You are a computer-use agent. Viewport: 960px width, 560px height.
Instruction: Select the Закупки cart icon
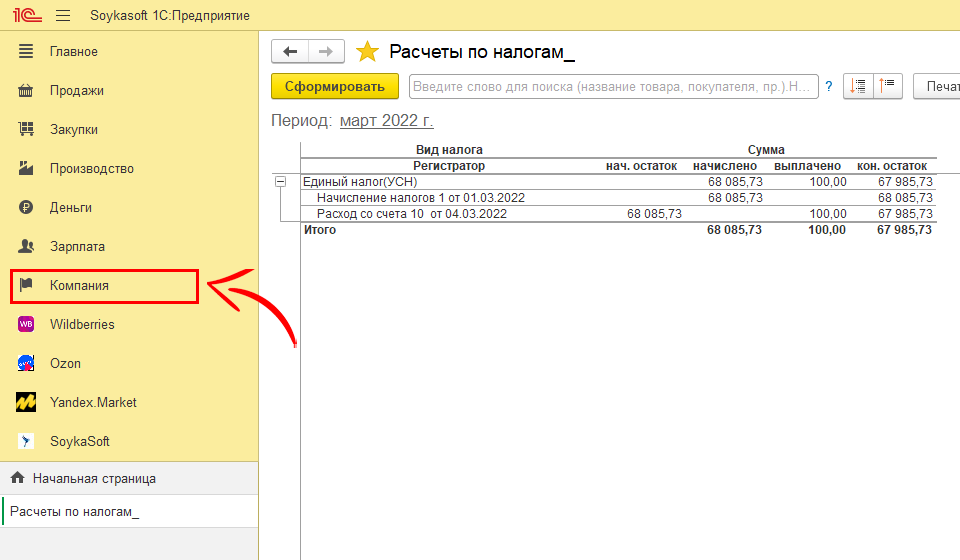(27, 130)
